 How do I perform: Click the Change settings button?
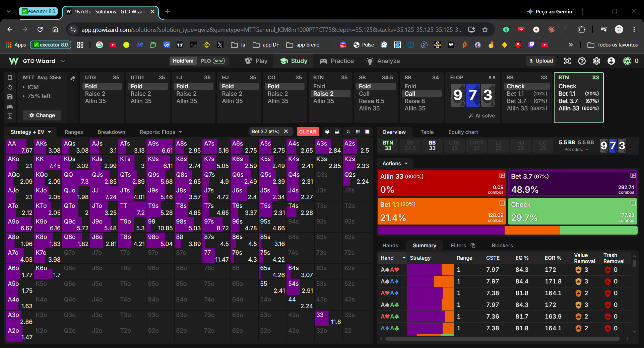[42, 115]
